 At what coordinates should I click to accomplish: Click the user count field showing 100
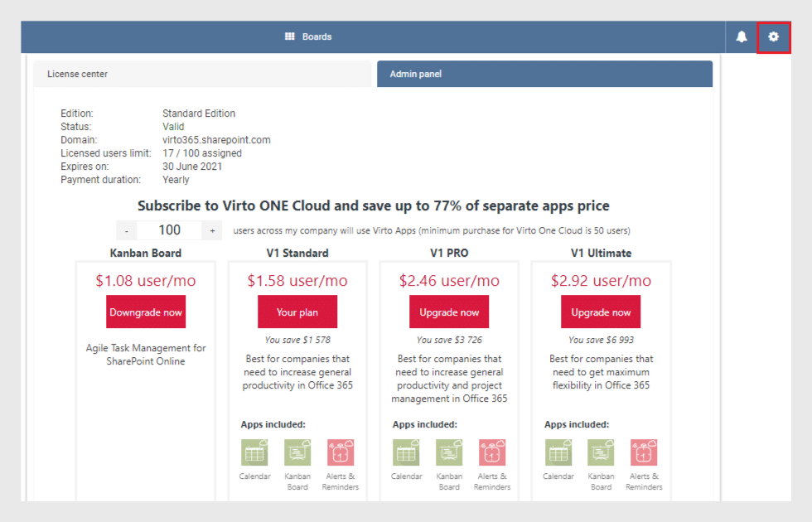[x=169, y=230]
